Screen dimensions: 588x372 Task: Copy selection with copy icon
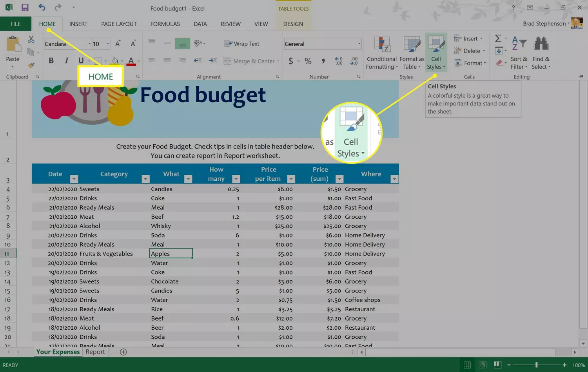click(30, 52)
